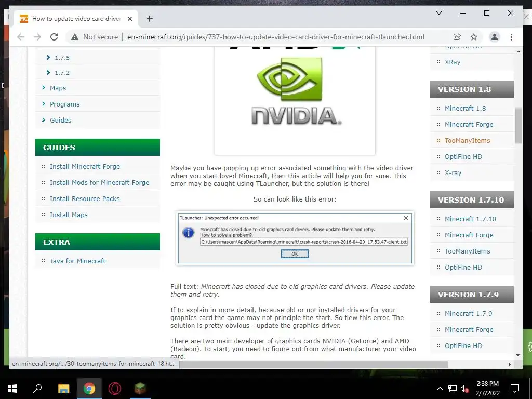Click the horizontal scrollbar at page bottom
Image resolution: width=532 pixels, height=399 pixels.
(313, 364)
